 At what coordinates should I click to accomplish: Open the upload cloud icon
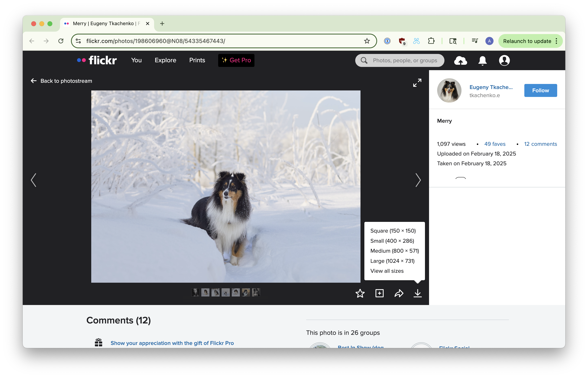point(460,60)
